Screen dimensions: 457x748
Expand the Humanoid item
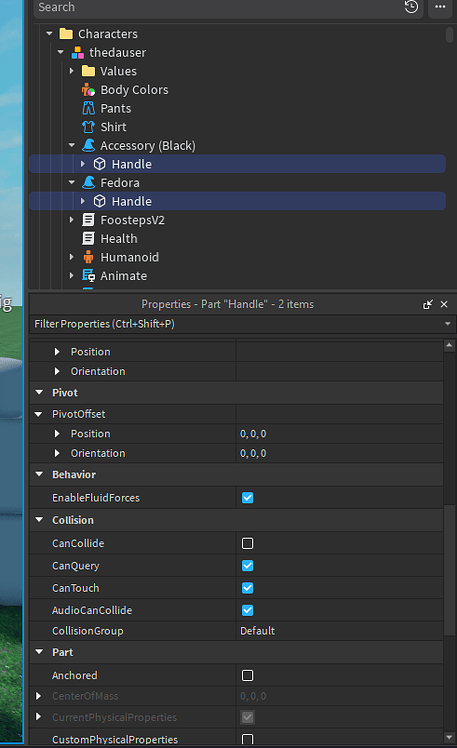(x=72, y=257)
